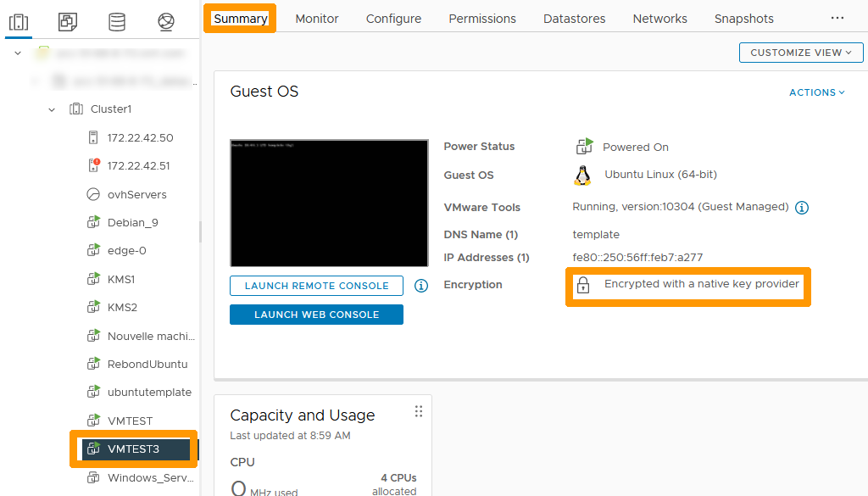Click the Capacity and Usage grid handle
Image resolution: width=868 pixels, height=496 pixels.
click(x=418, y=410)
